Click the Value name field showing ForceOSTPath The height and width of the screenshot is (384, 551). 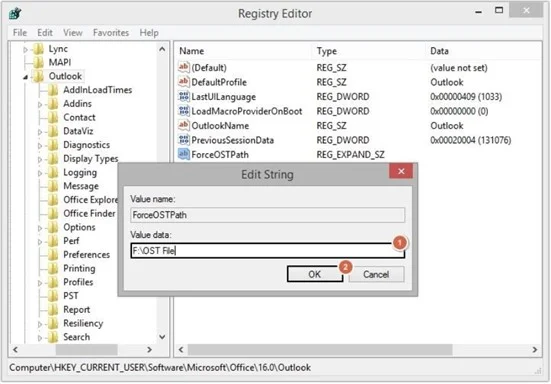[267, 215]
